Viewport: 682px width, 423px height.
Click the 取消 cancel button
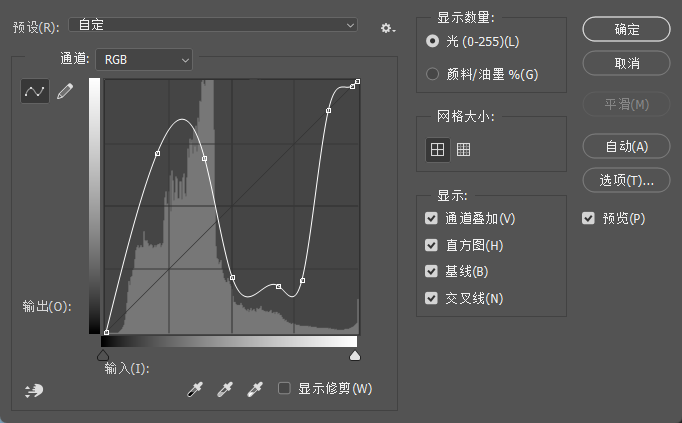click(x=626, y=63)
